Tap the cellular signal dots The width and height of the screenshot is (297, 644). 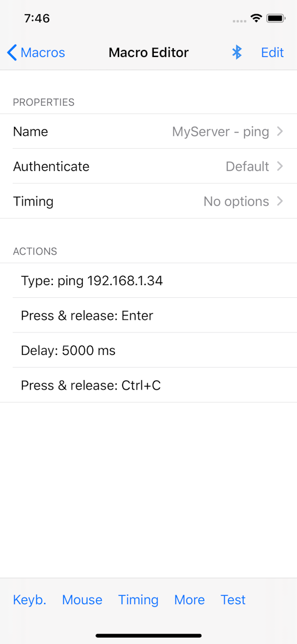click(x=239, y=21)
